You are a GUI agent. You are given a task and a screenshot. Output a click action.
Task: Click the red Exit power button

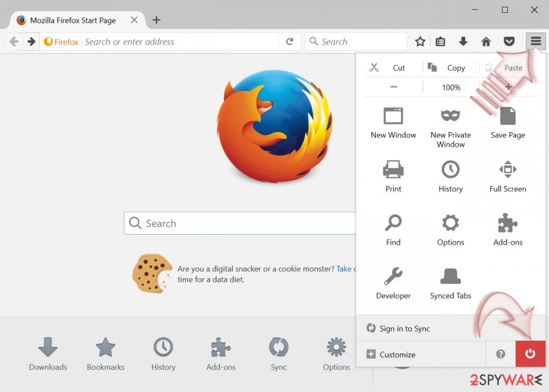tap(530, 354)
